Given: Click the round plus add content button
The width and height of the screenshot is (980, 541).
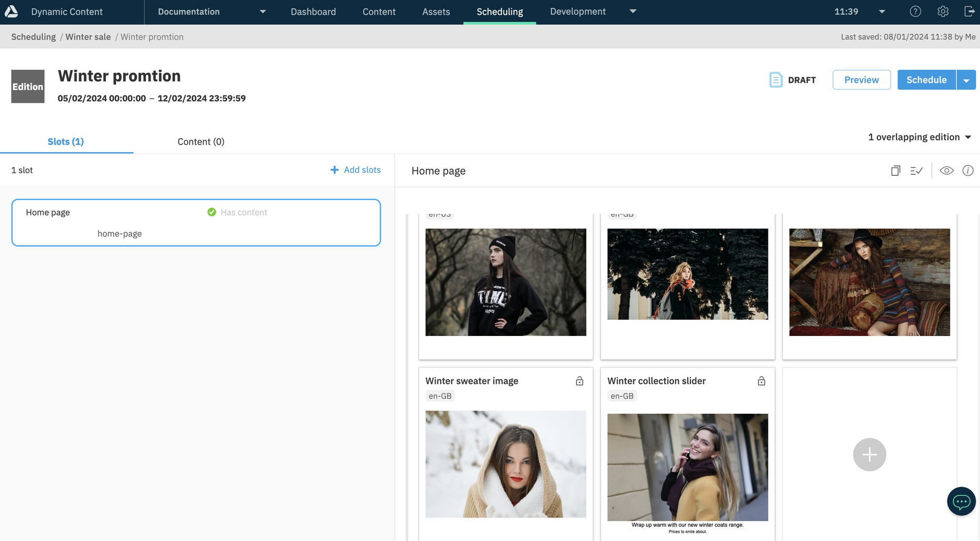Looking at the screenshot, I should [869, 454].
